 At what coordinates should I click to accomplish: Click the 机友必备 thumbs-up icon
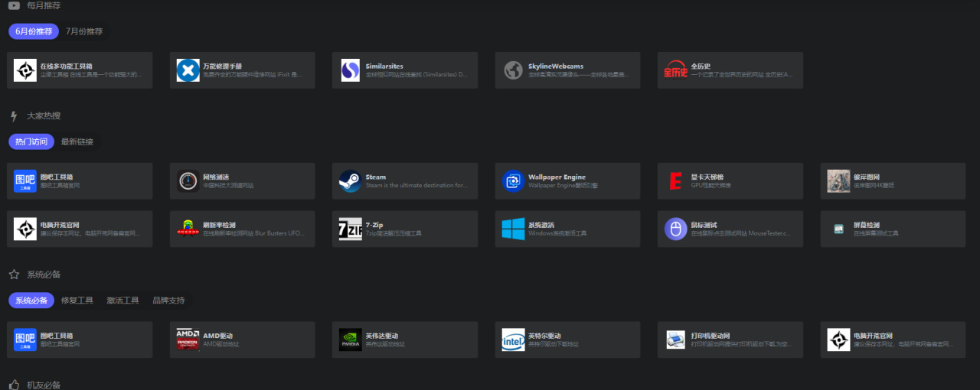[x=14, y=385]
